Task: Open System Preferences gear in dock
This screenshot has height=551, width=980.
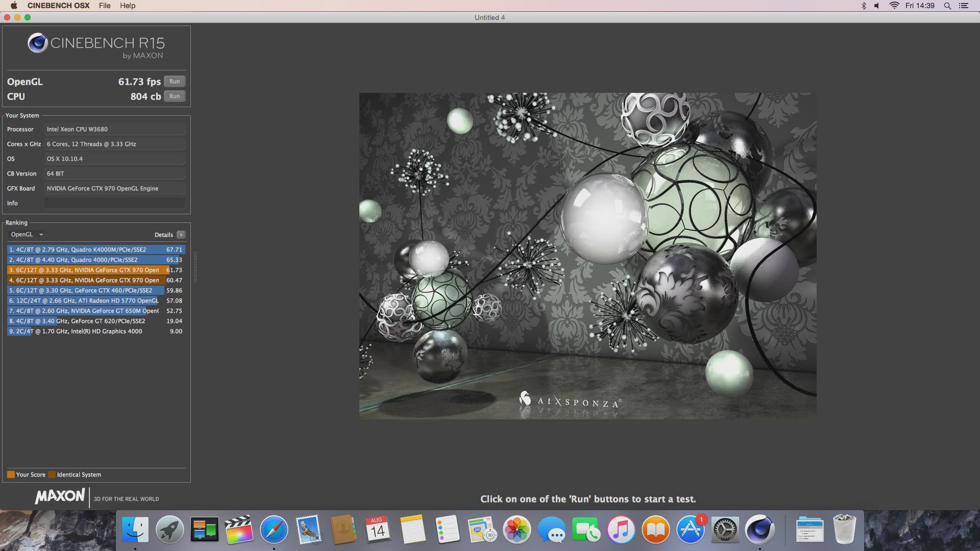Action: click(725, 530)
